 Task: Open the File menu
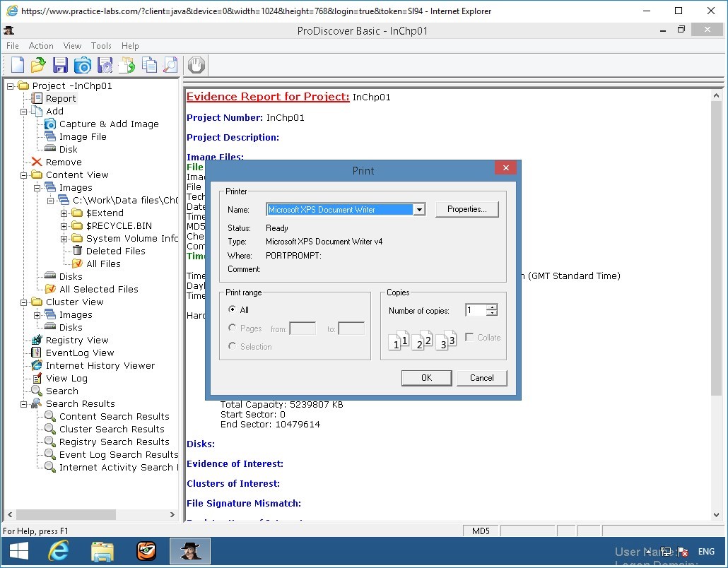click(13, 45)
